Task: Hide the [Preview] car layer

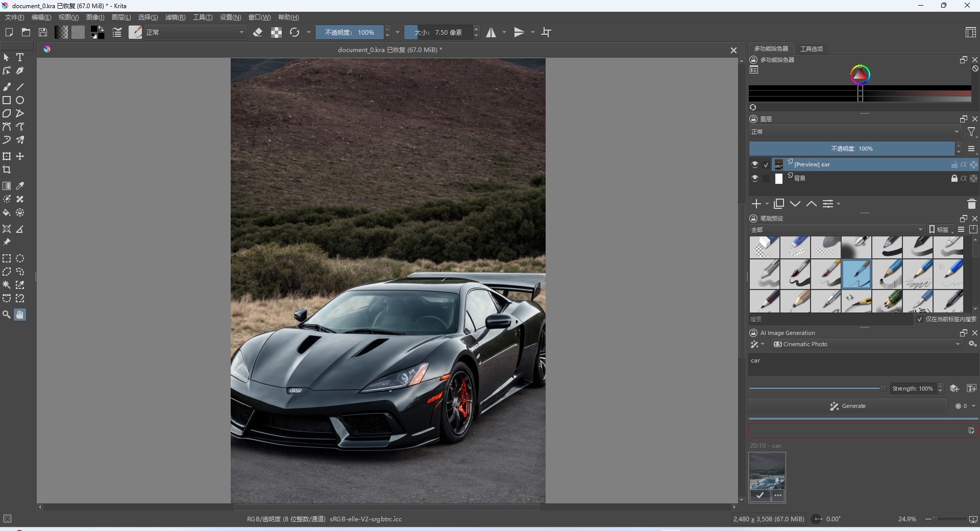Action: tap(754, 164)
